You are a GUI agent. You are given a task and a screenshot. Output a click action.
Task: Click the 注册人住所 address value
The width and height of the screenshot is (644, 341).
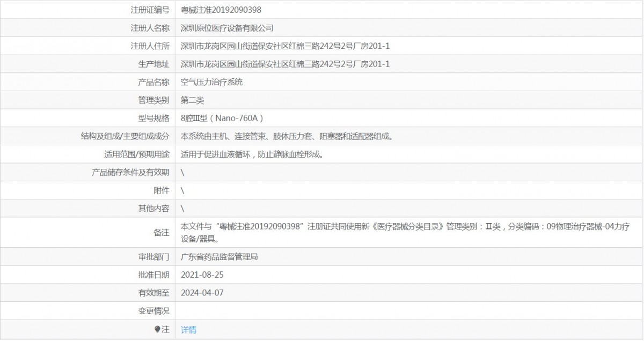click(285, 46)
